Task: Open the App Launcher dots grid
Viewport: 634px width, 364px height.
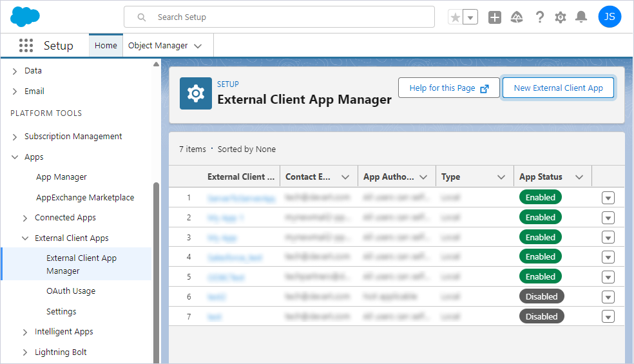Action: pyautogui.click(x=26, y=45)
